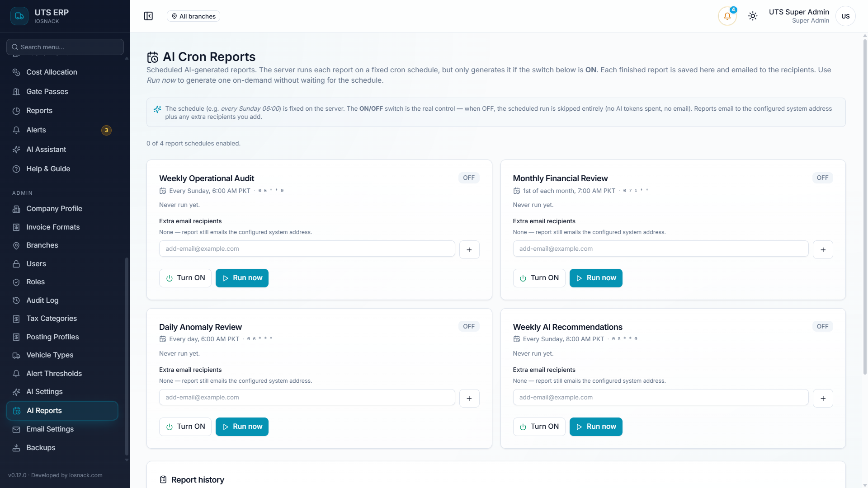This screenshot has width=868, height=488.
Task: Turn ON the Weekly Operational Audit schedule
Action: (185, 278)
